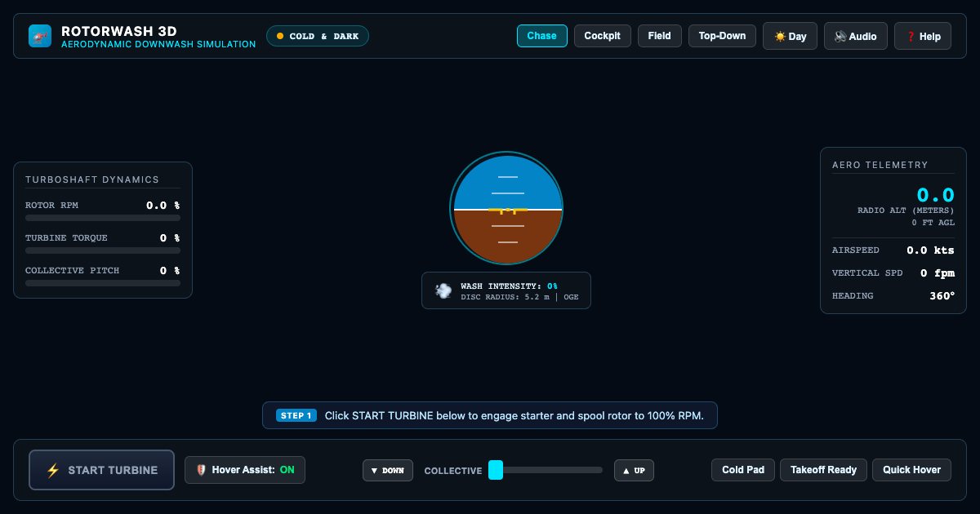Image resolution: width=980 pixels, height=514 pixels.
Task: Click the Collective slider thumb
Action: 496,470
